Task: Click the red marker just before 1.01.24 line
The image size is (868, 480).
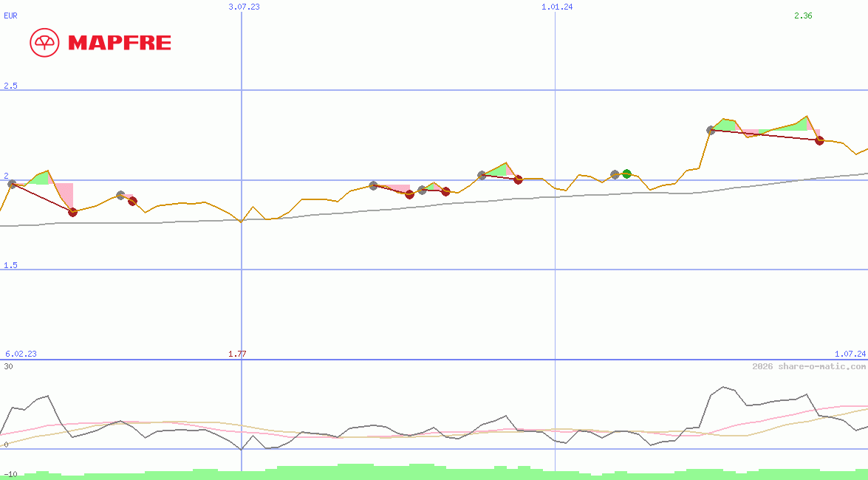Action: click(518, 179)
